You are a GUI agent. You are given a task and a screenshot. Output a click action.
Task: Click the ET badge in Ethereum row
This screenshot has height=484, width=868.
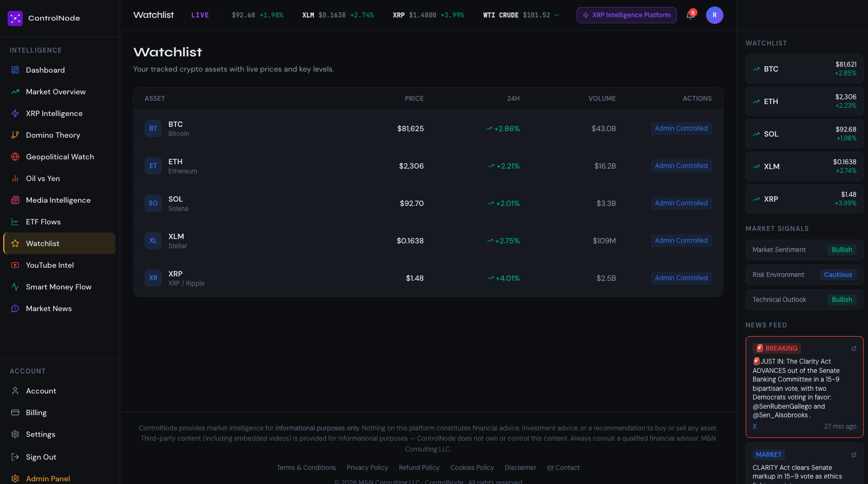click(x=153, y=166)
